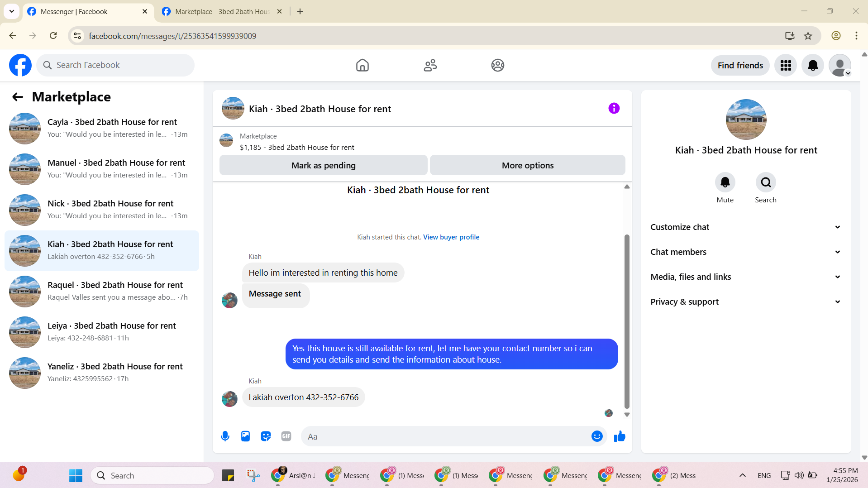Click chat scrollbar down arrow
Screen dimensions: 868x488
pyautogui.click(x=627, y=415)
